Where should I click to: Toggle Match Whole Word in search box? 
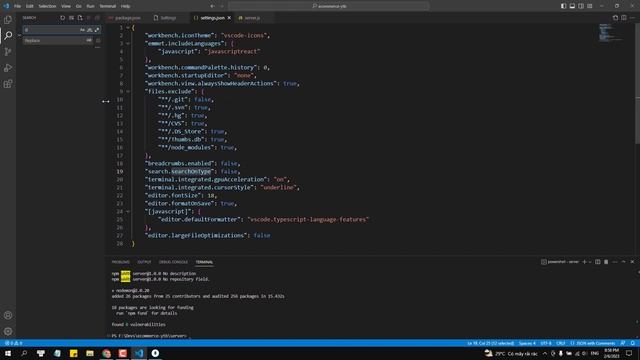[89, 30]
